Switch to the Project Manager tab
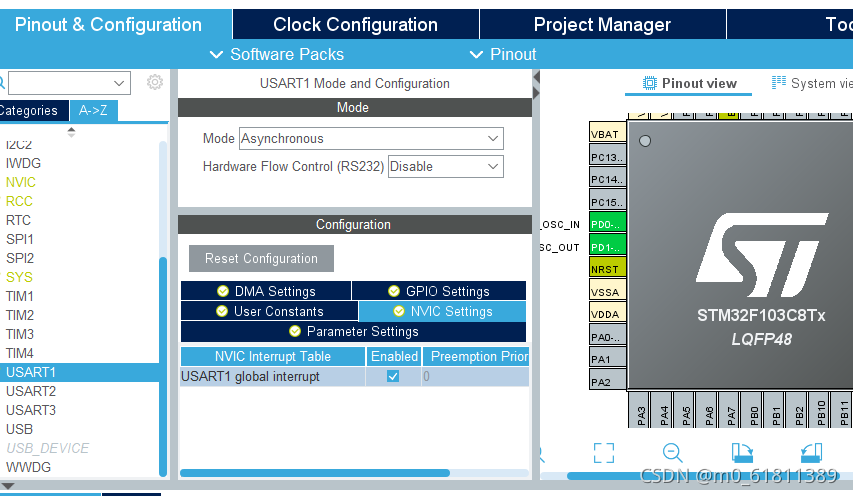 (602, 24)
